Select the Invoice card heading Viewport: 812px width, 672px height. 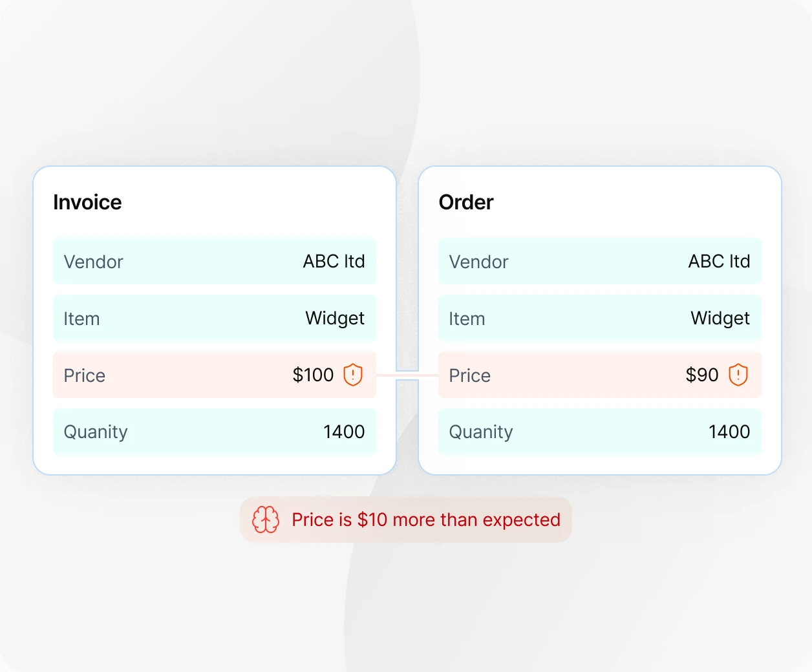(87, 202)
